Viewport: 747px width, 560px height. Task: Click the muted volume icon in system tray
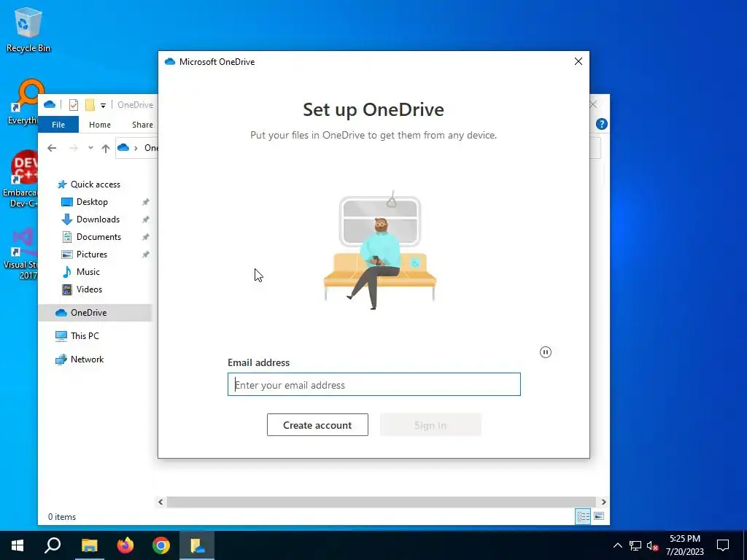[x=652, y=545]
